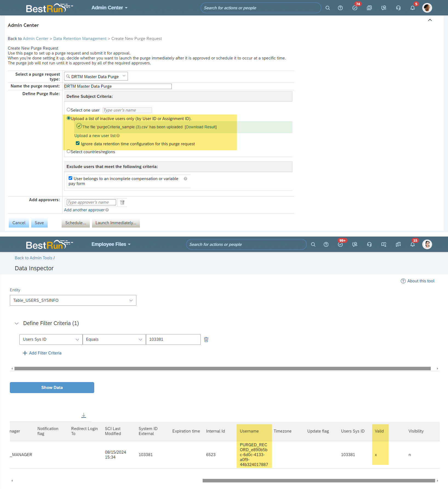Focus the filter value field 103381

tap(173, 340)
